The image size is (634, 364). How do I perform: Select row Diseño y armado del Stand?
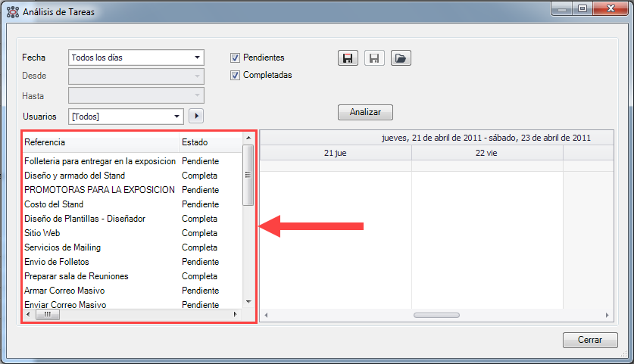pyautogui.click(x=133, y=176)
